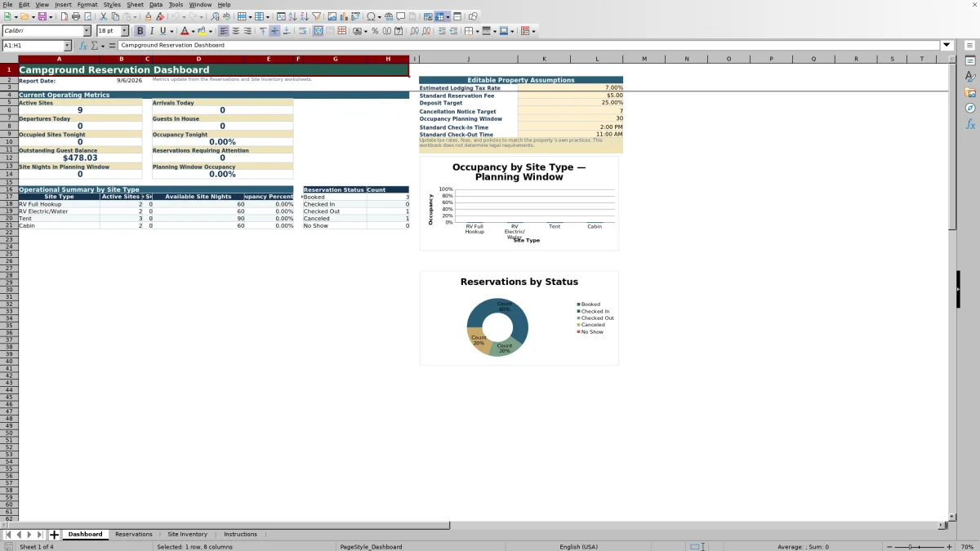Screen dimensions: 980x551
Task: Switch to the Reservations sheet tab
Action: click(x=134, y=535)
